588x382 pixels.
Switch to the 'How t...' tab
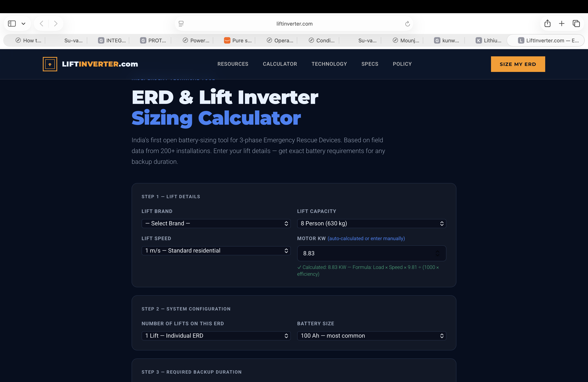[x=28, y=41]
